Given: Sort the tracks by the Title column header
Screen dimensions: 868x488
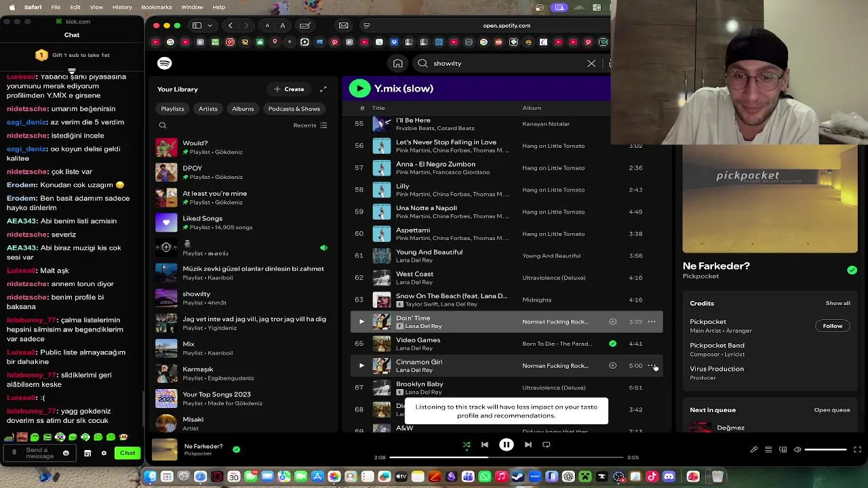Looking at the screenshot, I should click(x=378, y=108).
